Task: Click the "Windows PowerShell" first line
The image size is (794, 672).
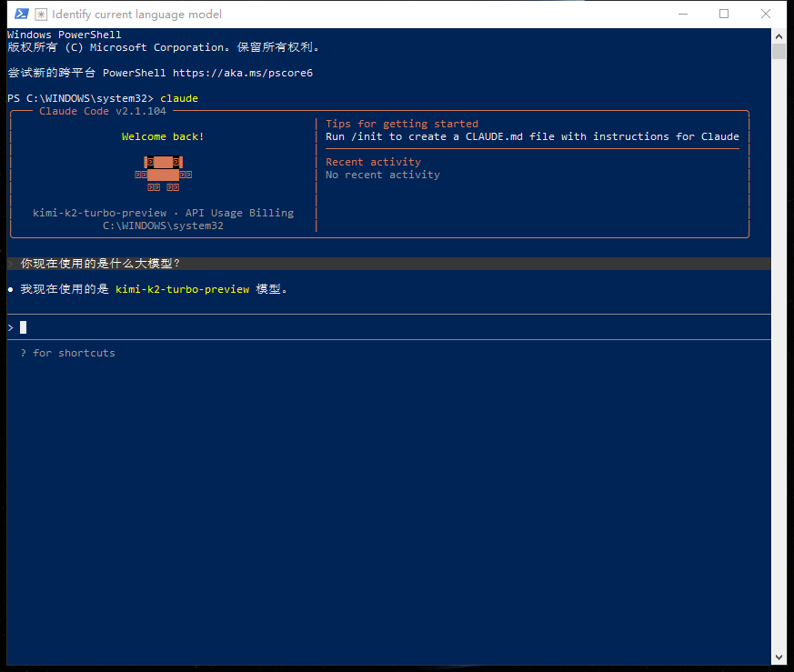Action: click(x=65, y=35)
